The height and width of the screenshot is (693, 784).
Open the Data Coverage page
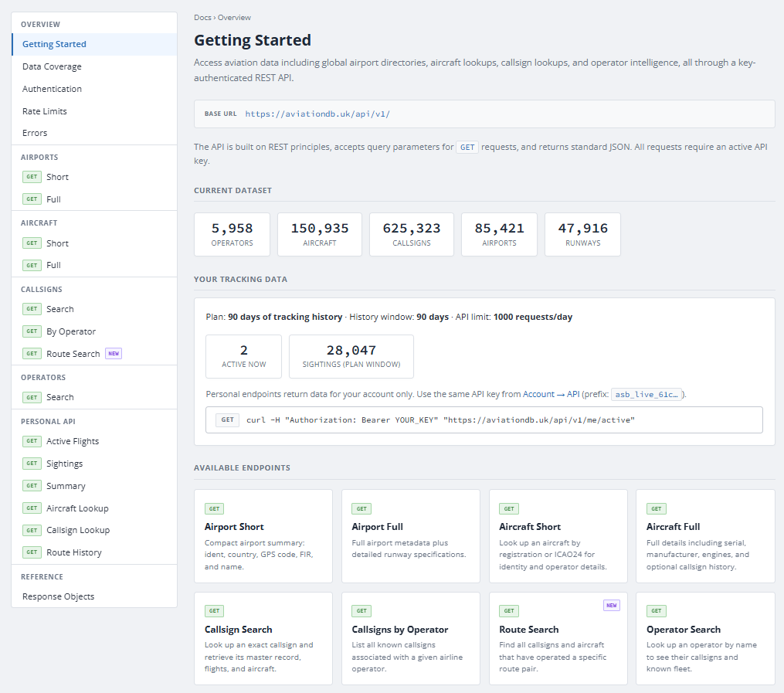[x=94, y=66]
